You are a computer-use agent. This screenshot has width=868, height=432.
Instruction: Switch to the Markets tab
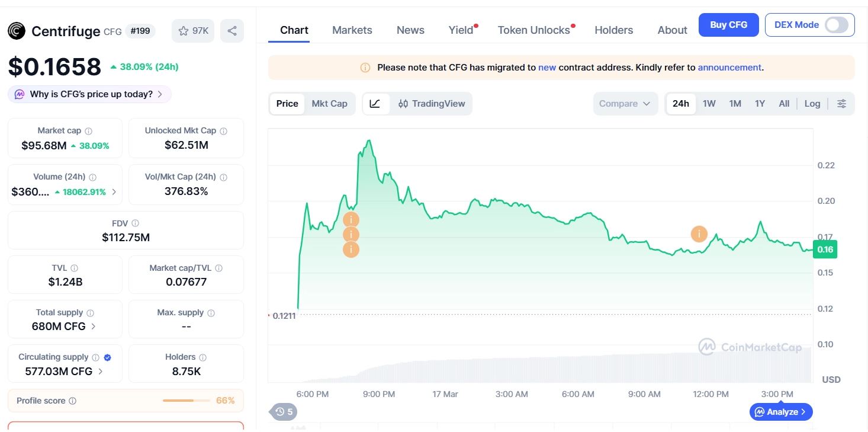(352, 30)
